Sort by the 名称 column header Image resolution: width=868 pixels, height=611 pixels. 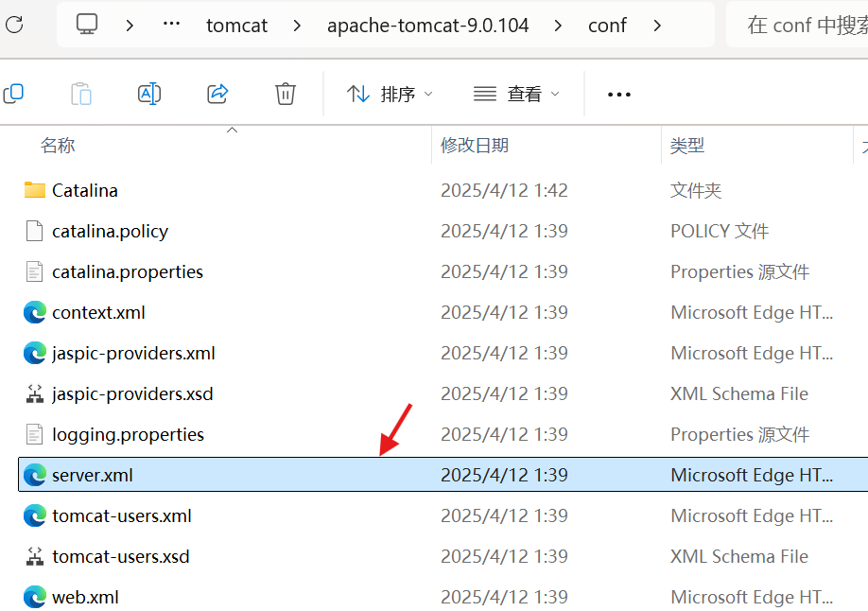(58, 146)
